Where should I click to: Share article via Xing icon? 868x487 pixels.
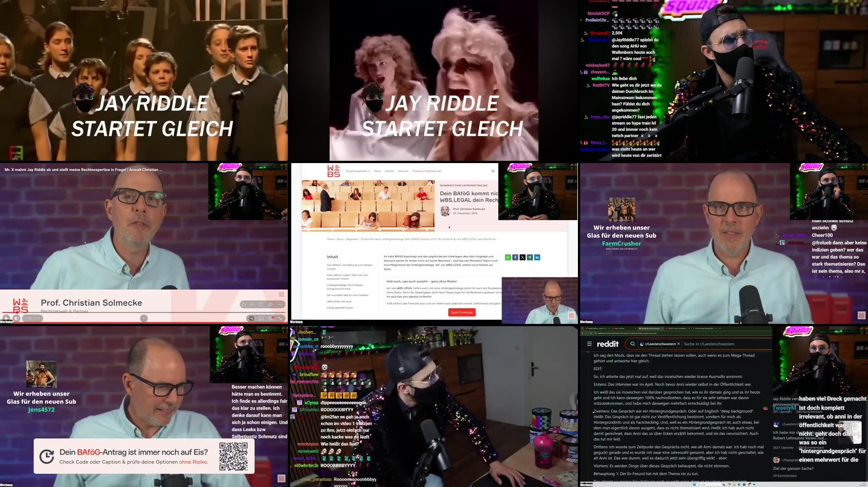tap(530, 257)
